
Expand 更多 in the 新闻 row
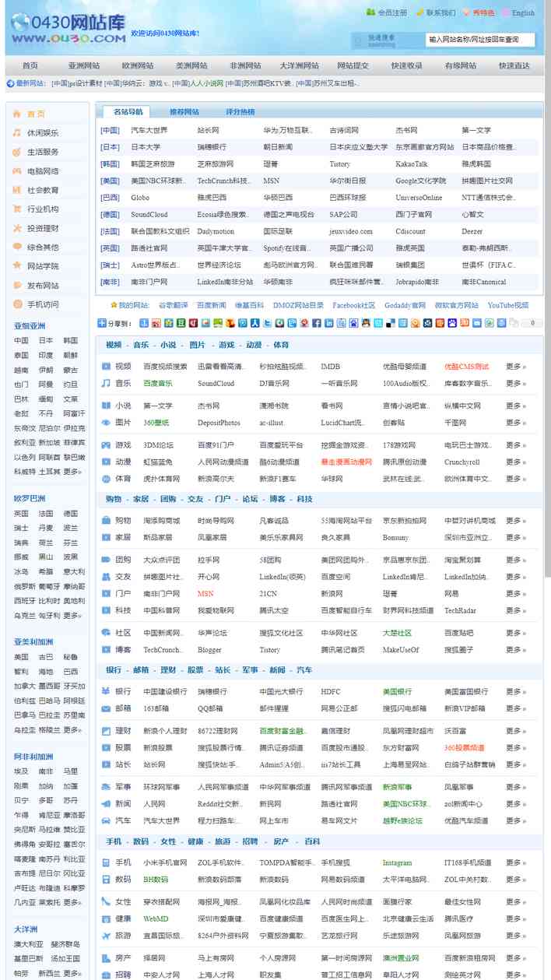(516, 803)
